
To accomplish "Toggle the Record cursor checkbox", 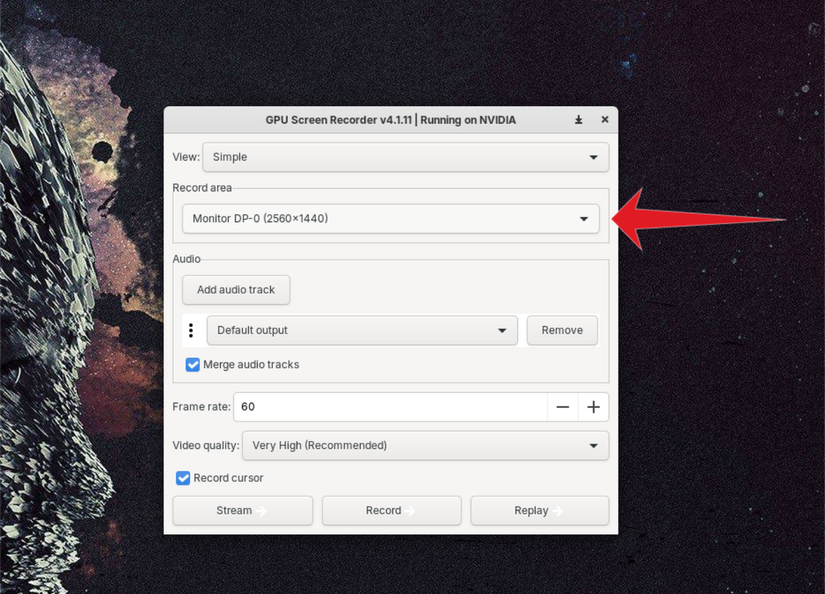I will point(183,478).
